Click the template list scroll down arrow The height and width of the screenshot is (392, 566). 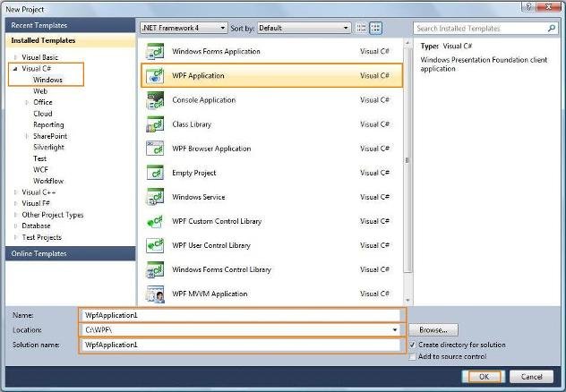click(407, 300)
